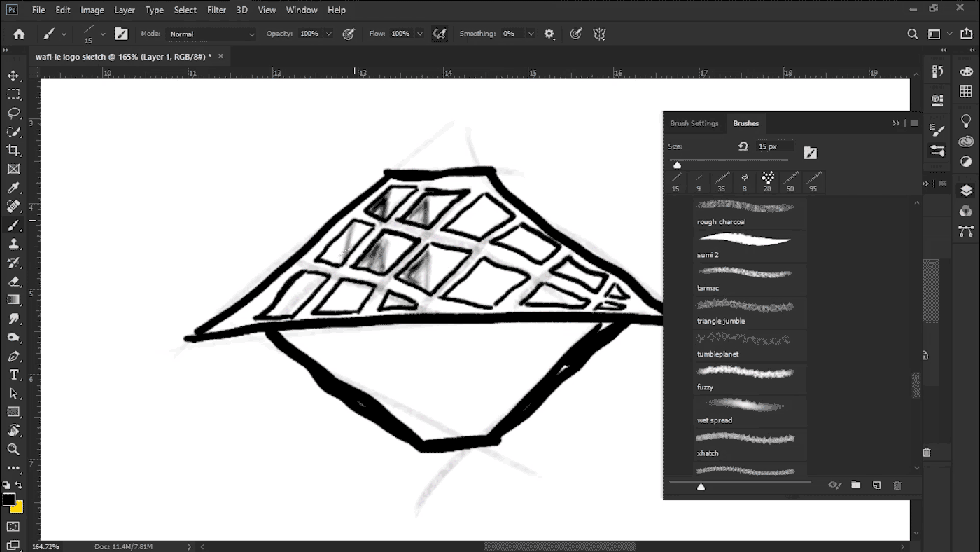Open the Filter menu
Screen dimensions: 980x552
coord(217,10)
